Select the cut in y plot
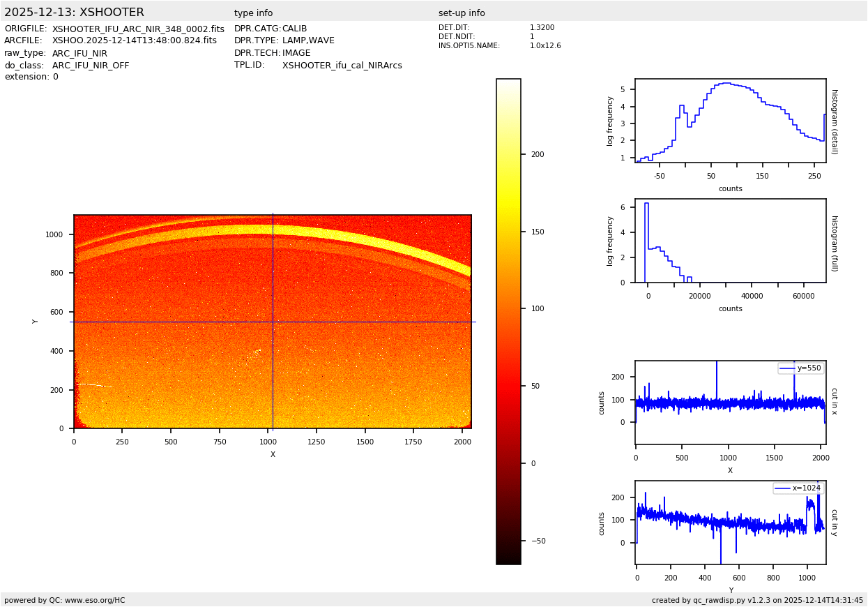 pos(730,523)
